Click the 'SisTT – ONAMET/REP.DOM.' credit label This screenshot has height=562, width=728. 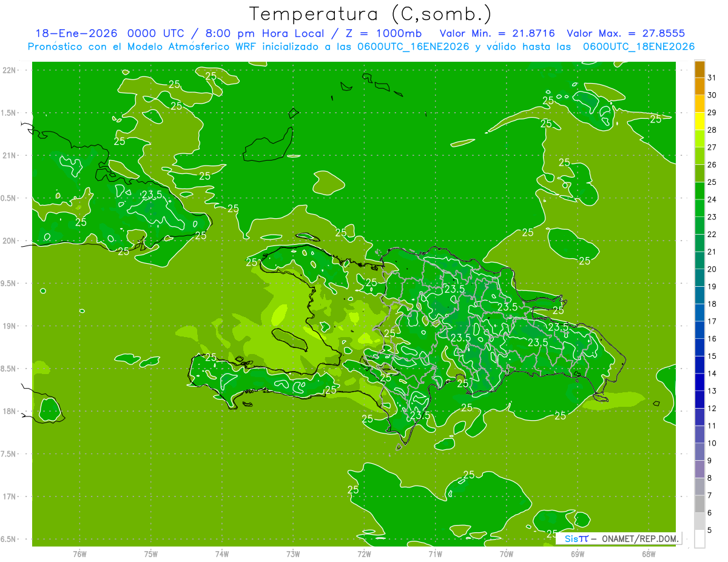point(621,538)
